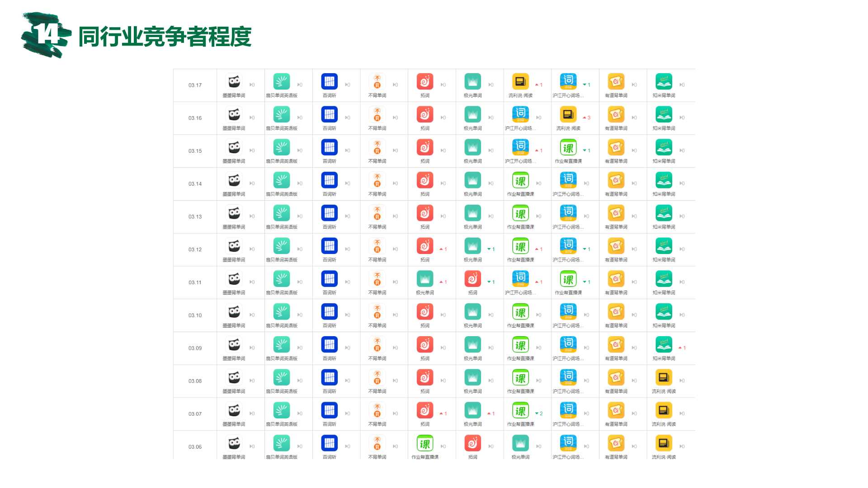Click the 03.06 date cell
The image size is (868, 488).
(x=195, y=447)
